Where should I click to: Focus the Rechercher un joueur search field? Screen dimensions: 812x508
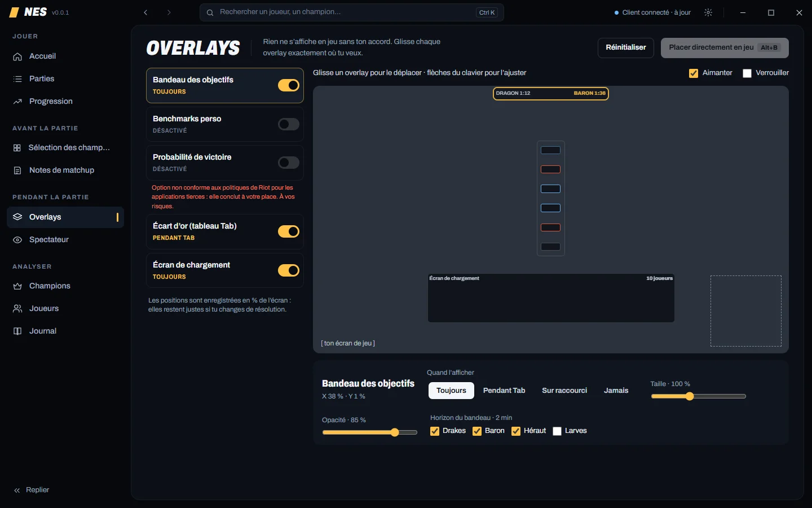pyautogui.click(x=352, y=12)
